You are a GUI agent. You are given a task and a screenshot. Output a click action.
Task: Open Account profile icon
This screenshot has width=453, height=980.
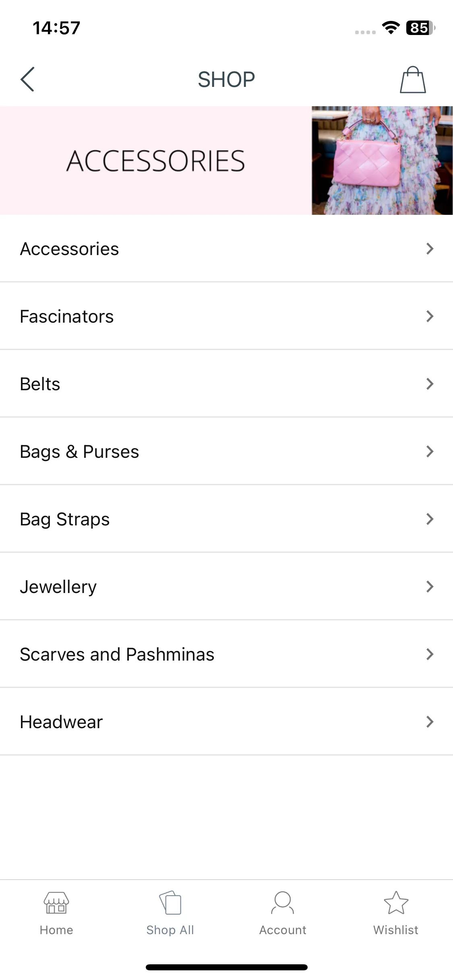(283, 903)
